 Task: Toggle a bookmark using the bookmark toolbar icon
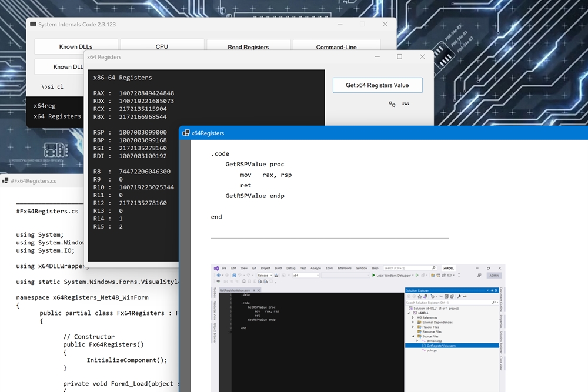pos(243,282)
